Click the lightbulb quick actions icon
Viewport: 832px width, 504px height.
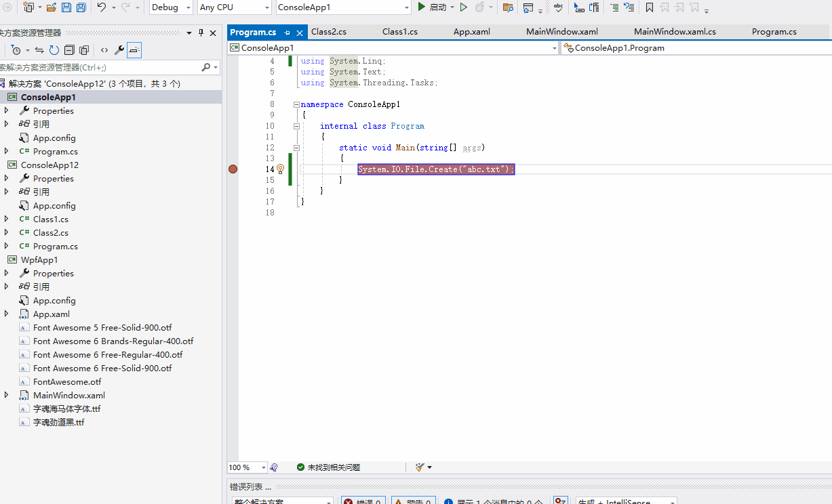(280, 169)
